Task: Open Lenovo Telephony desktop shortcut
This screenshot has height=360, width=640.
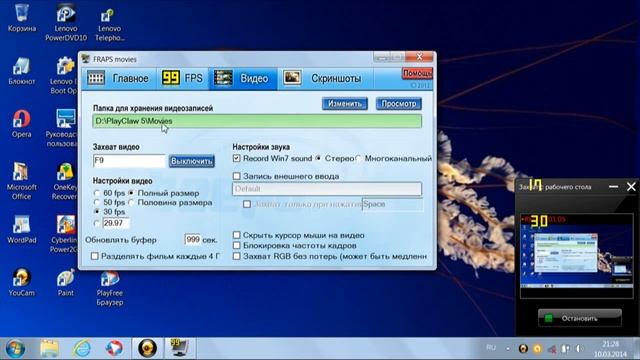Action: [109, 24]
